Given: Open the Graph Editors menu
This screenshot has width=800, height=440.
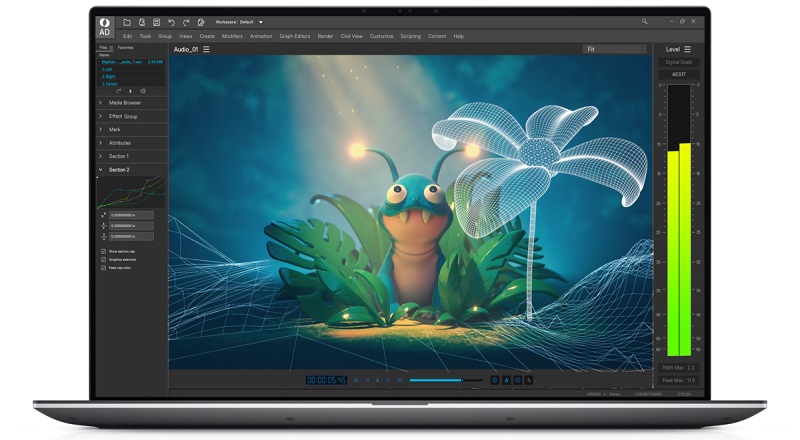Looking at the screenshot, I should [x=295, y=36].
